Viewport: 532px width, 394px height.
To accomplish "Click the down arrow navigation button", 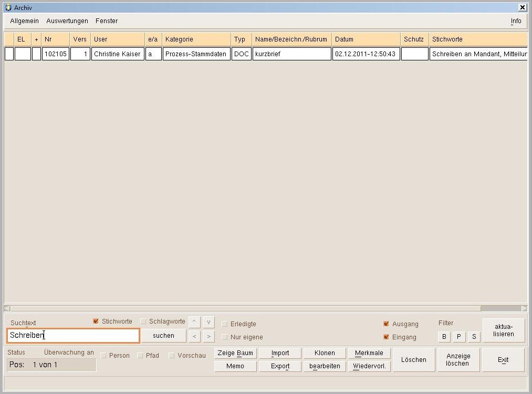I will click(208, 322).
